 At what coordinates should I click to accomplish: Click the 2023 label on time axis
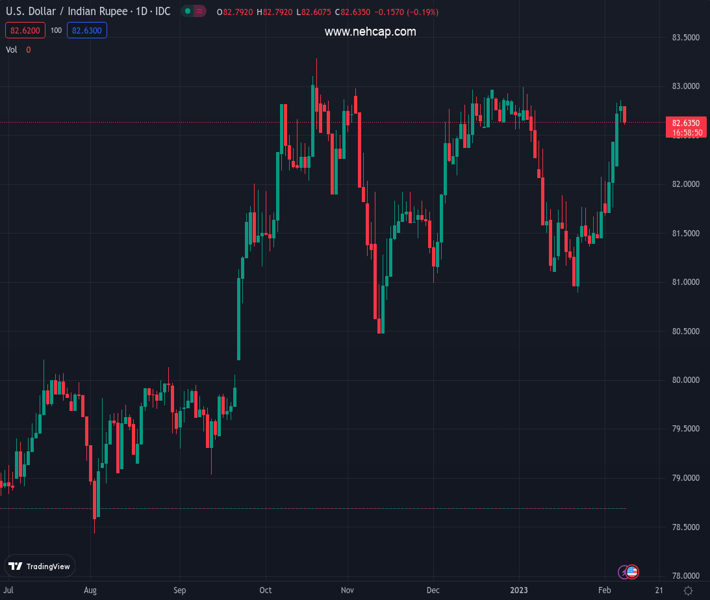519,591
